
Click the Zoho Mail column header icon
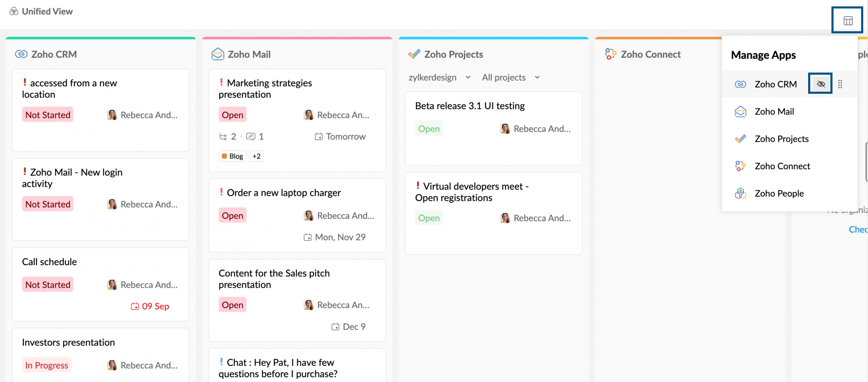[x=217, y=54]
